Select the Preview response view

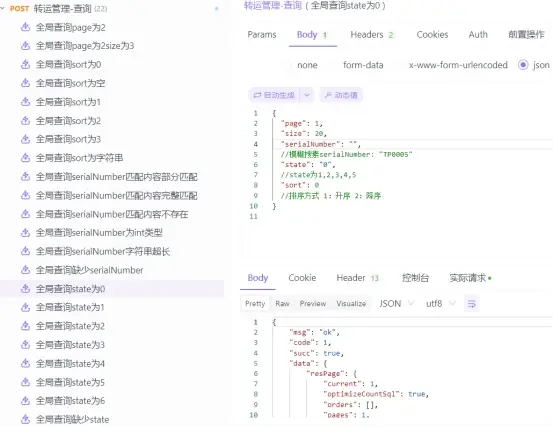pyautogui.click(x=313, y=304)
